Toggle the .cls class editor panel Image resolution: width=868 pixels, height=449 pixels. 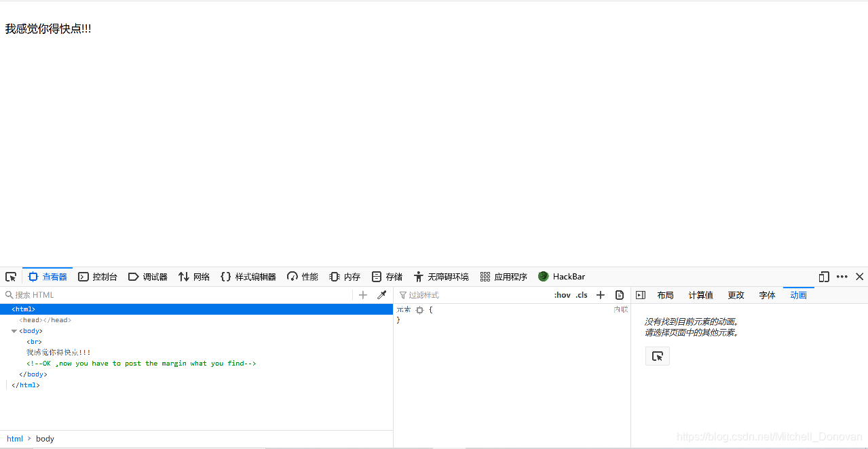581,295
